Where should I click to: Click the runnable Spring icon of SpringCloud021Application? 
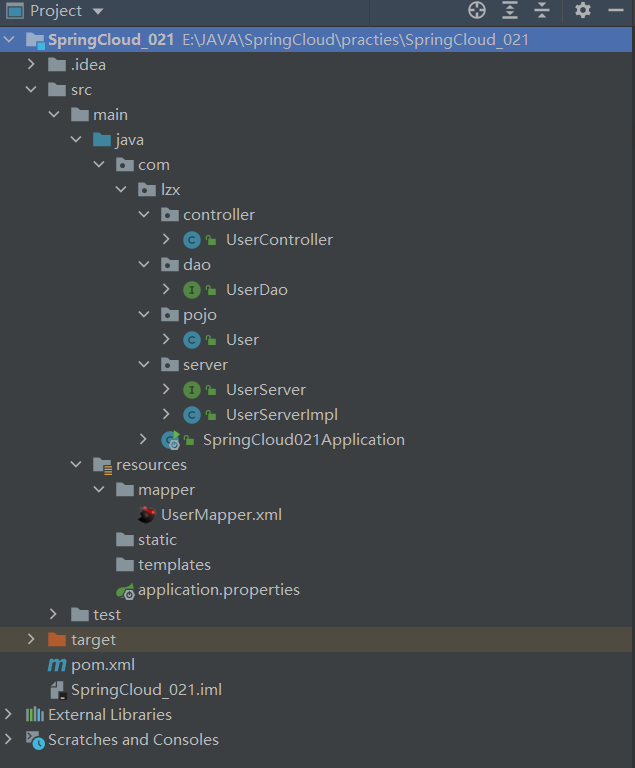tap(171, 440)
